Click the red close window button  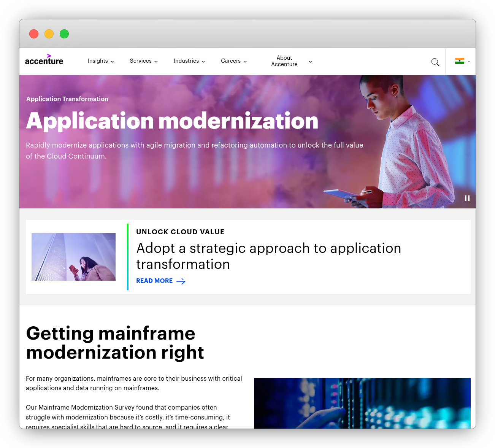pos(34,34)
